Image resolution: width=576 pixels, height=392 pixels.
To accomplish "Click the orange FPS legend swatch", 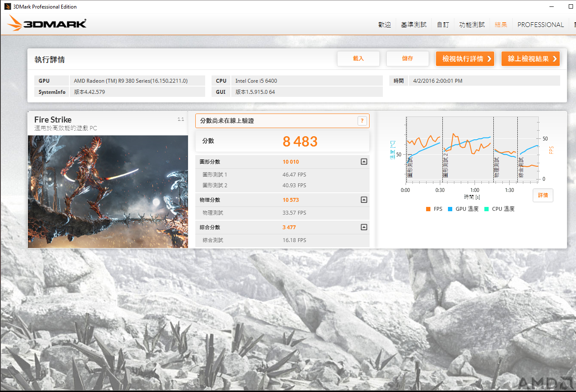I will (428, 209).
